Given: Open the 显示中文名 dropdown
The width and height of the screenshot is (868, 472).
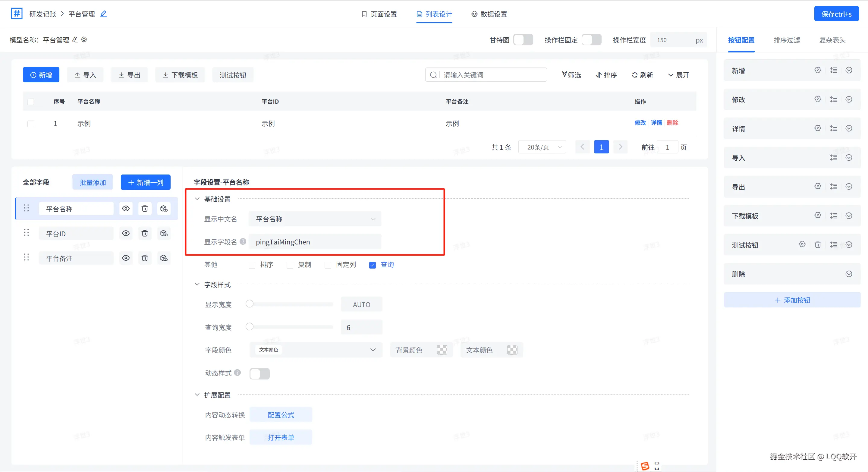Looking at the screenshot, I should (x=315, y=219).
